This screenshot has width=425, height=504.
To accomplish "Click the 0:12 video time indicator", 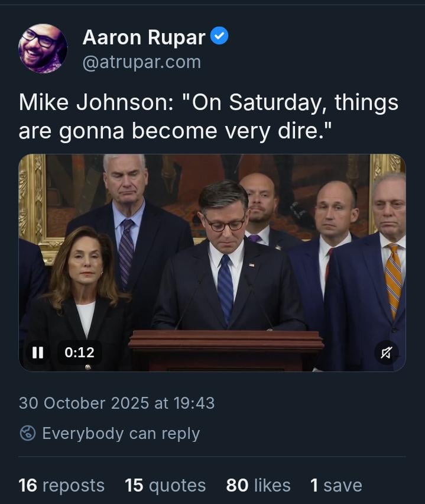I will point(79,353).
